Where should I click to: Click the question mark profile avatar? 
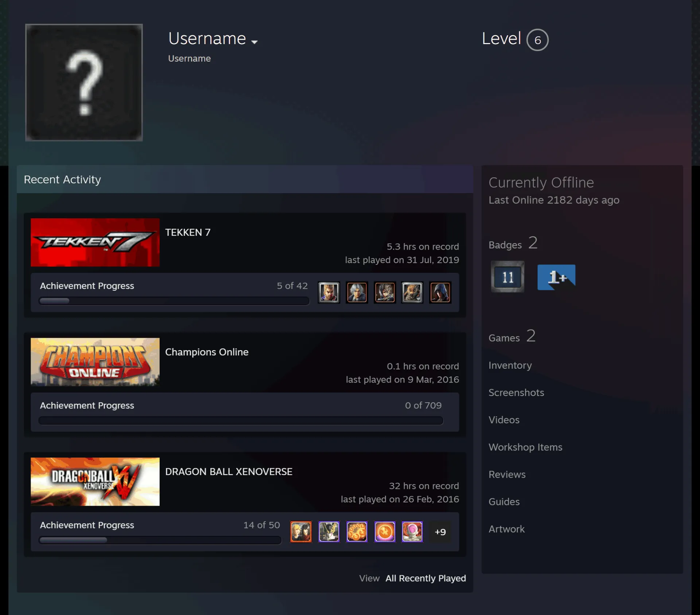coord(84,82)
